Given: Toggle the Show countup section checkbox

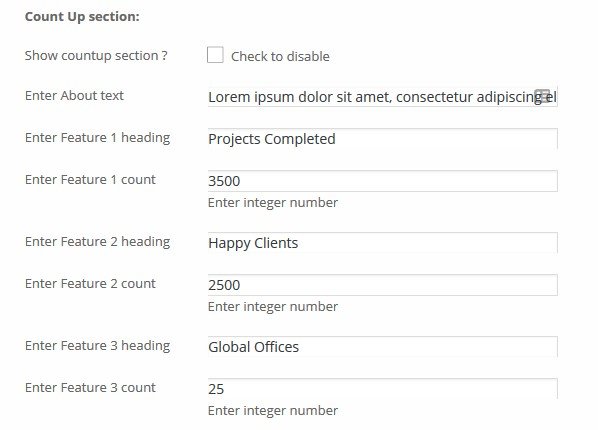Looking at the screenshot, I should click(x=215, y=55).
